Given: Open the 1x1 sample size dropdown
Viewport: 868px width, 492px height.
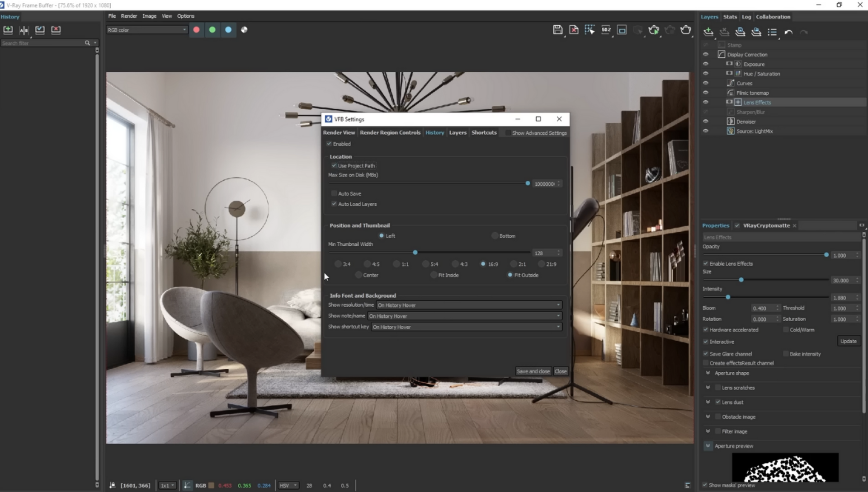Looking at the screenshot, I should click(167, 485).
